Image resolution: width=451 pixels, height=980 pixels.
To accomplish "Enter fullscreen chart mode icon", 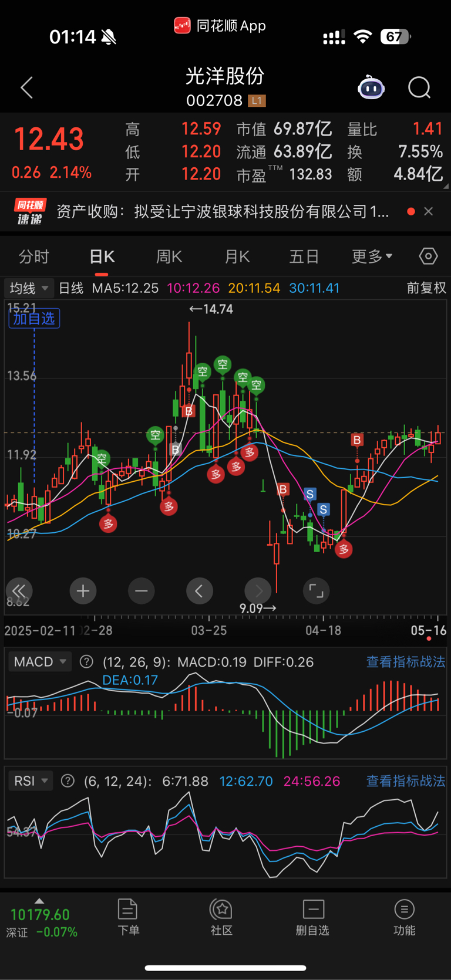I will (x=316, y=591).
